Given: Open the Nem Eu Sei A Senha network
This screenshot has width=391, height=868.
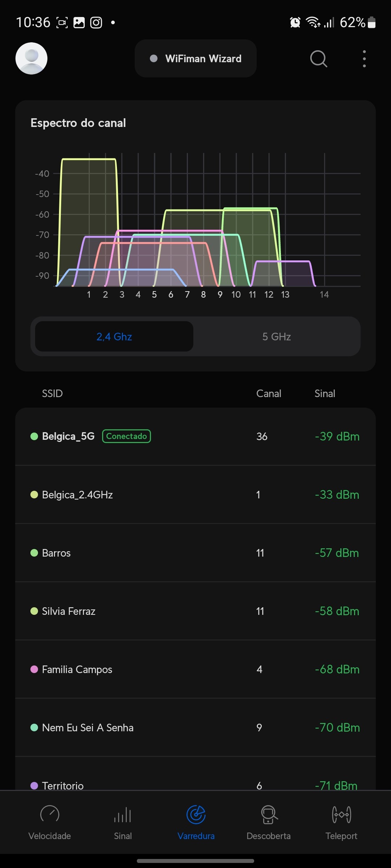Looking at the screenshot, I should 195,728.
